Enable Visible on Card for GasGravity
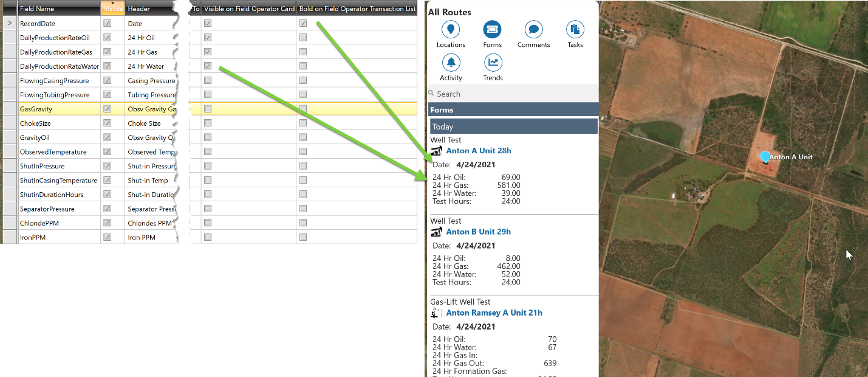This screenshot has width=868, height=377. (208, 109)
